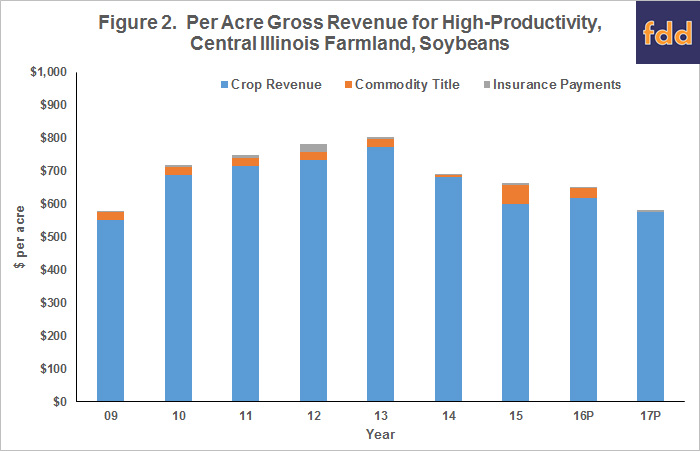The image size is (700, 451).
Task: Click the gray insurance segment for year 12
Action: [x=313, y=148]
